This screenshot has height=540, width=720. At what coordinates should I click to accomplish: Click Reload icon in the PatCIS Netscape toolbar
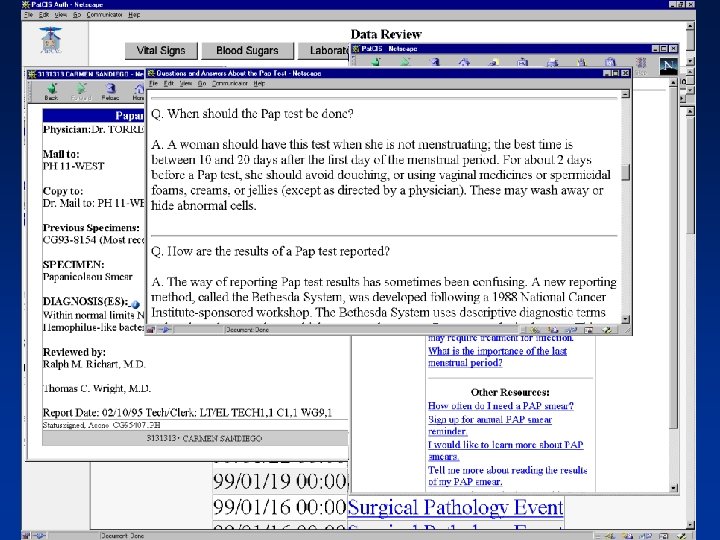pos(435,62)
